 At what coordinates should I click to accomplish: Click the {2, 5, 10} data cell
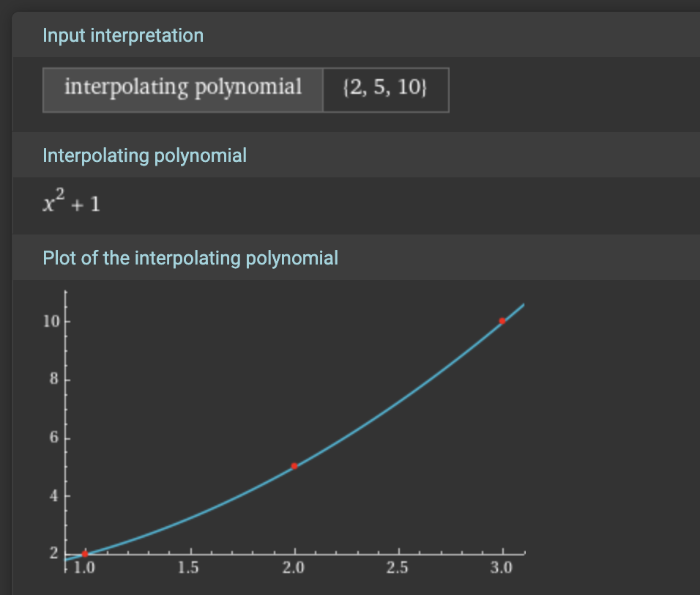[x=385, y=89]
